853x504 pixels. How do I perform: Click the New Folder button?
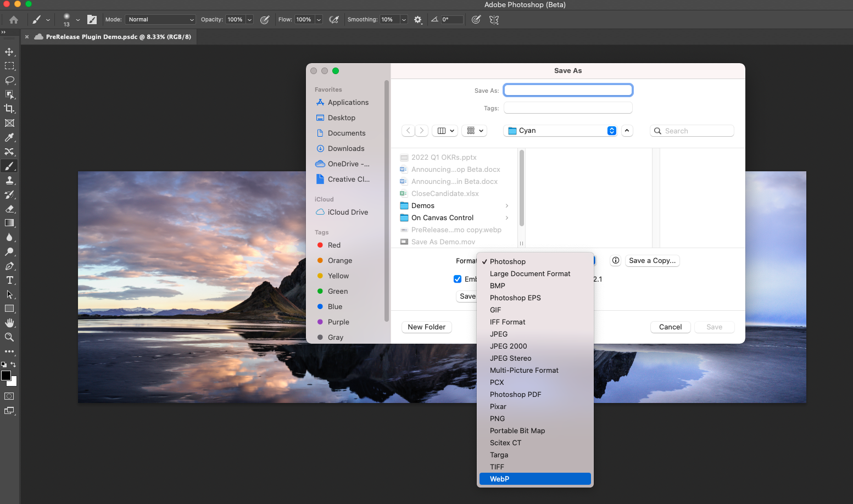[426, 327]
